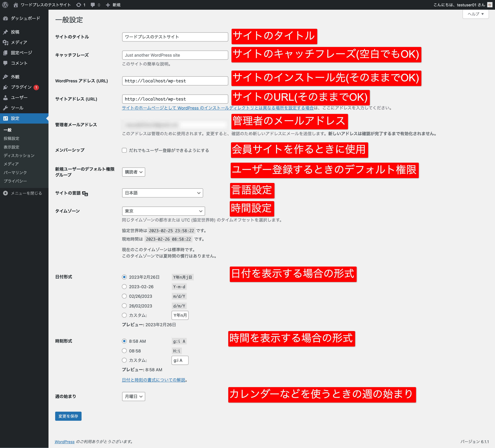Screen dimensions: 495x448
Task: Click the 変更を保存 button
Action: [68, 416]
